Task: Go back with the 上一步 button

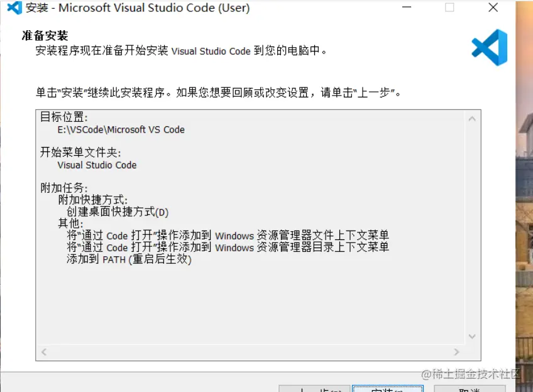Action: coord(314,389)
